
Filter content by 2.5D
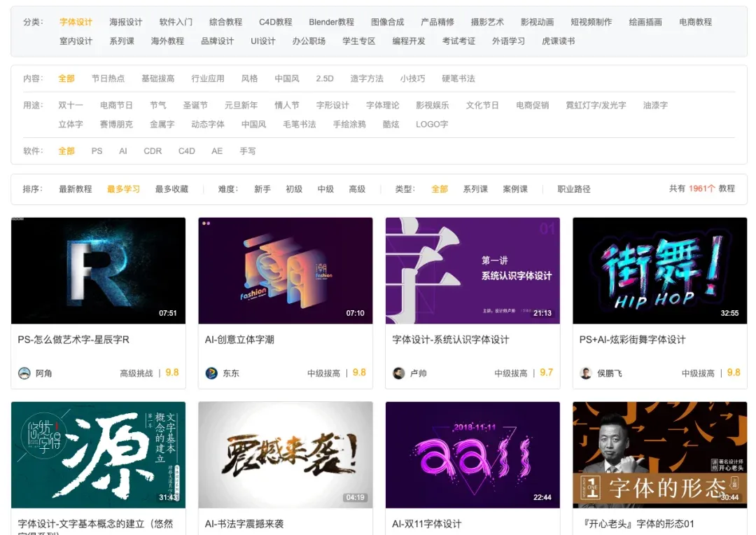pyautogui.click(x=325, y=78)
